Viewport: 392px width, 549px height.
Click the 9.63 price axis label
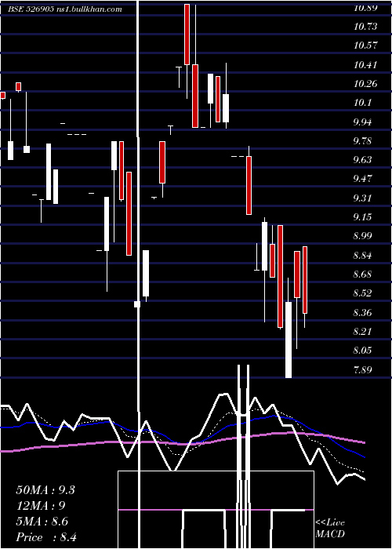click(x=362, y=160)
